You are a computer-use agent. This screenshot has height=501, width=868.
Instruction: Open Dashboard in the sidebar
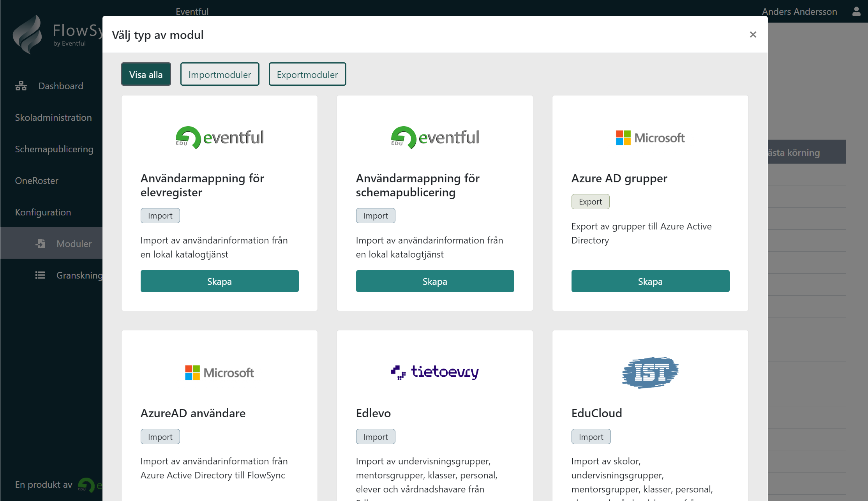(51, 86)
